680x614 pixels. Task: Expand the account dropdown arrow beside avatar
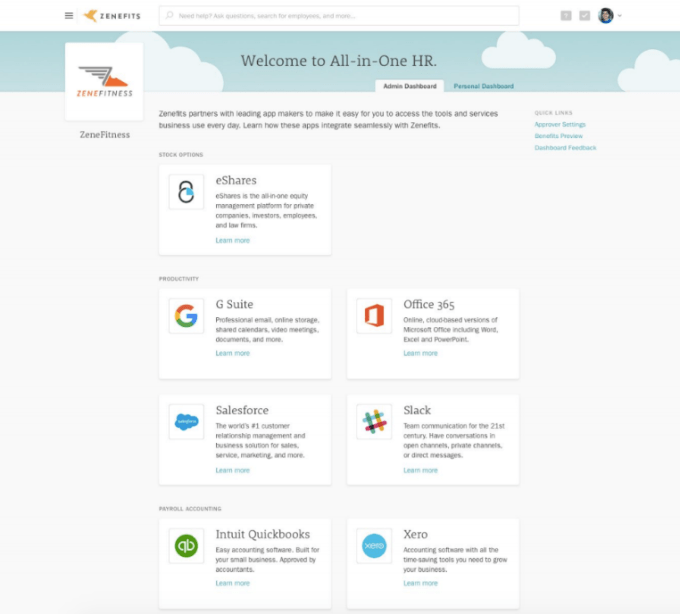tap(620, 16)
